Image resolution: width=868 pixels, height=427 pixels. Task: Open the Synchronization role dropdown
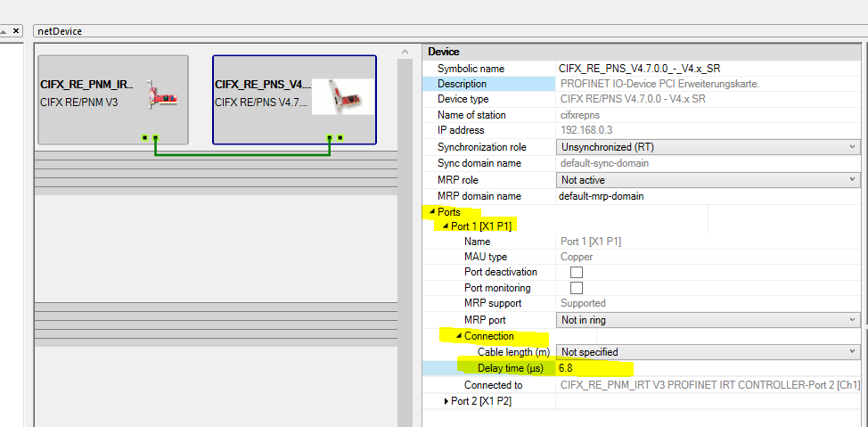click(708, 147)
